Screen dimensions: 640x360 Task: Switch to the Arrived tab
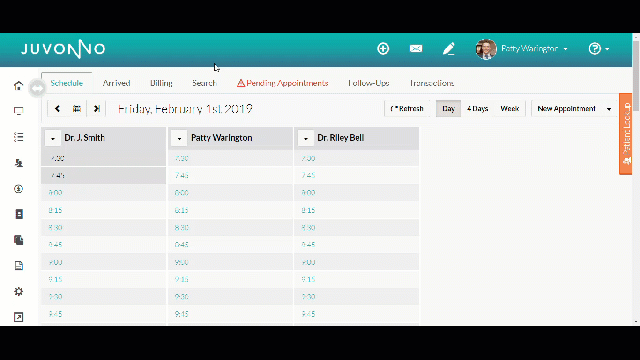(116, 83)
